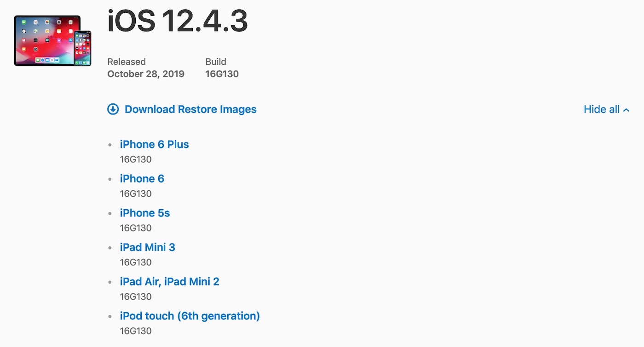Open the Download Restore Images link

190,109
